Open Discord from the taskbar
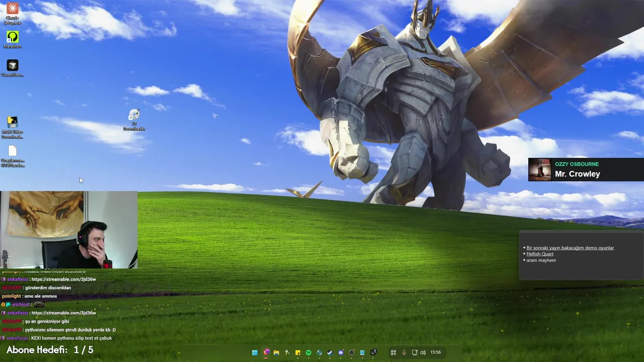Viewport: 644px width, 362px height. point(341,352)
